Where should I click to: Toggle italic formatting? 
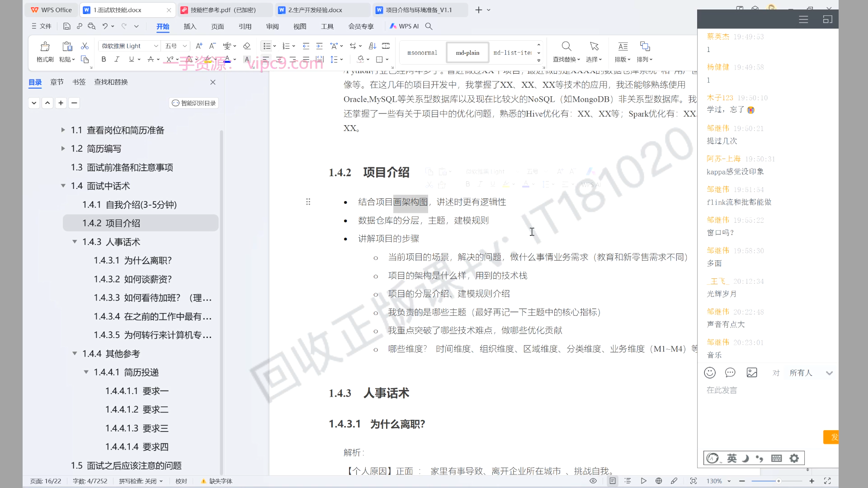click(x=117, y=59)
